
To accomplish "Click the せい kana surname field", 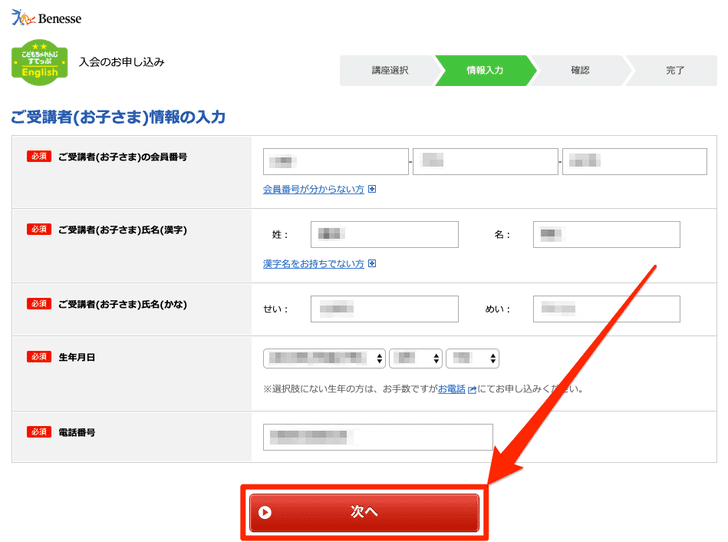I will click(384, 309).
